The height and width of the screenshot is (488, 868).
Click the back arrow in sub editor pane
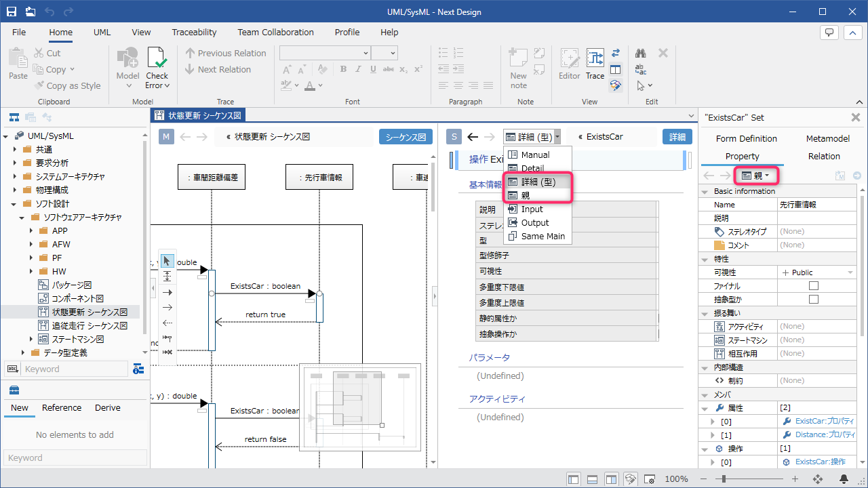[x=473, y=137]
